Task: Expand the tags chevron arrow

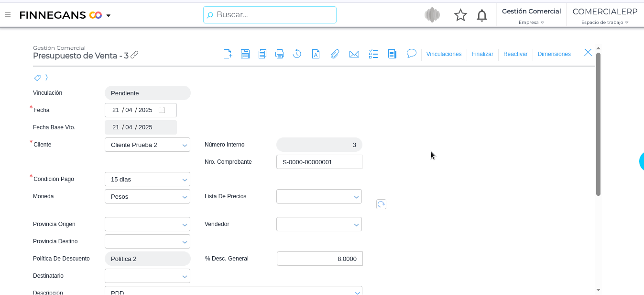Action: coord(46,77)
